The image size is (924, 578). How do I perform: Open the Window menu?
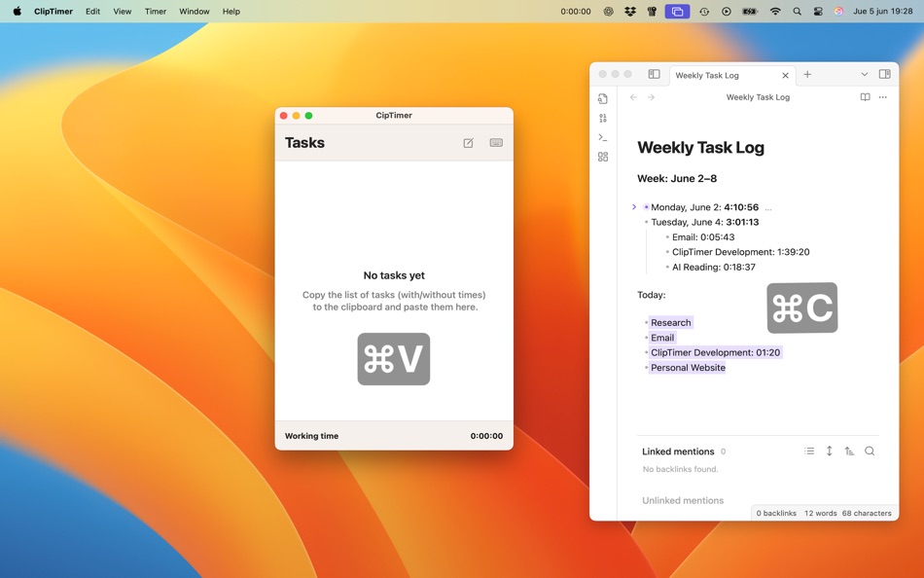pos(195,12)
